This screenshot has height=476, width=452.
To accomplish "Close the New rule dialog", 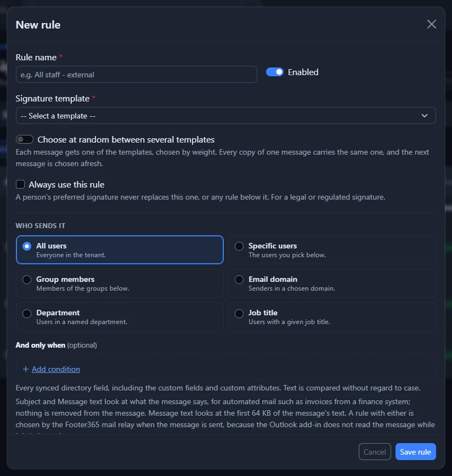I will [431, 24].
